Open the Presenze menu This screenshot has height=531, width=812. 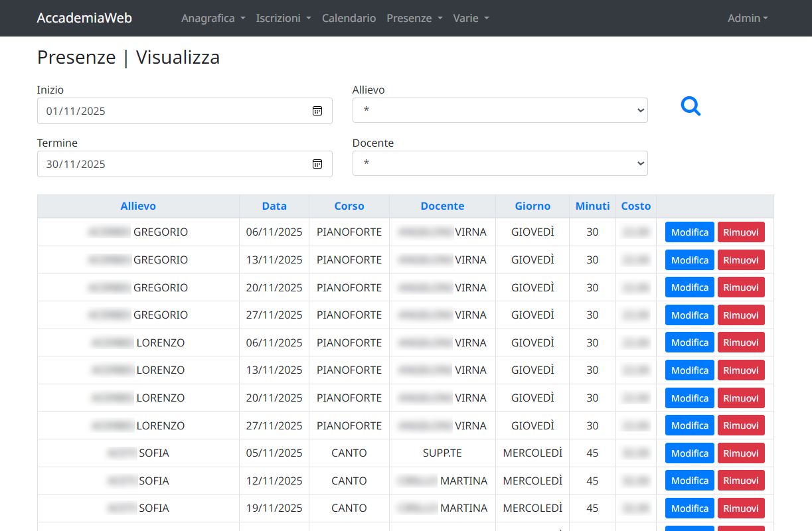tap(414, 18)
